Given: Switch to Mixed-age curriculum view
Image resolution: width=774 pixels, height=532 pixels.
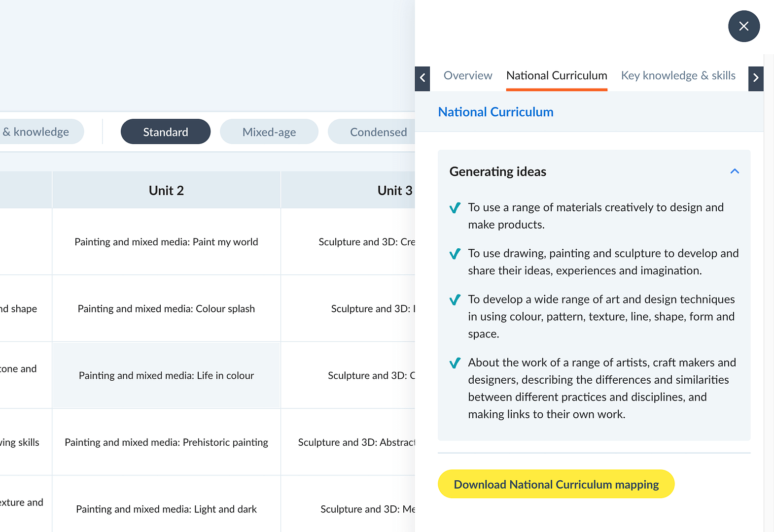Looking at the screenshot, I should tap(269, 132).
